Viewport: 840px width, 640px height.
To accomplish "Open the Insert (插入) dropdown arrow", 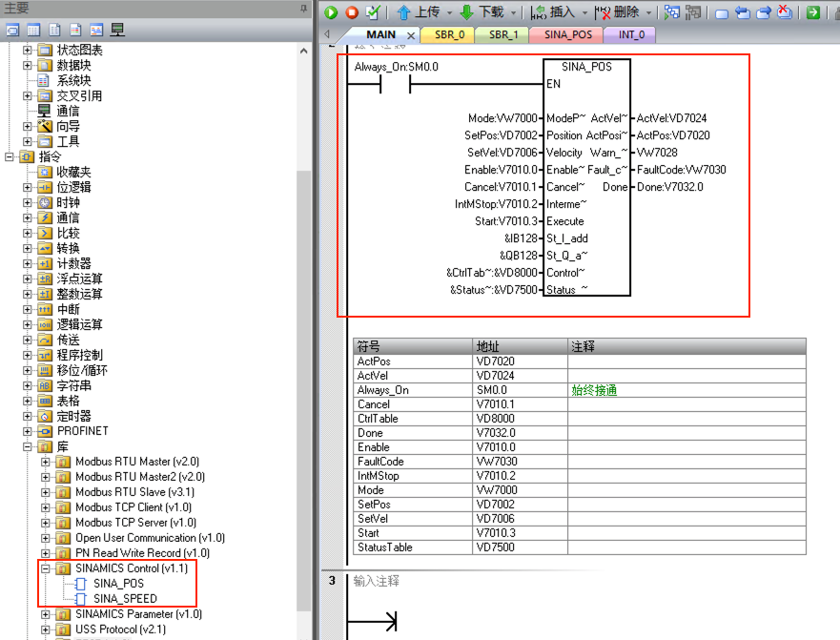I will (584, 12).
